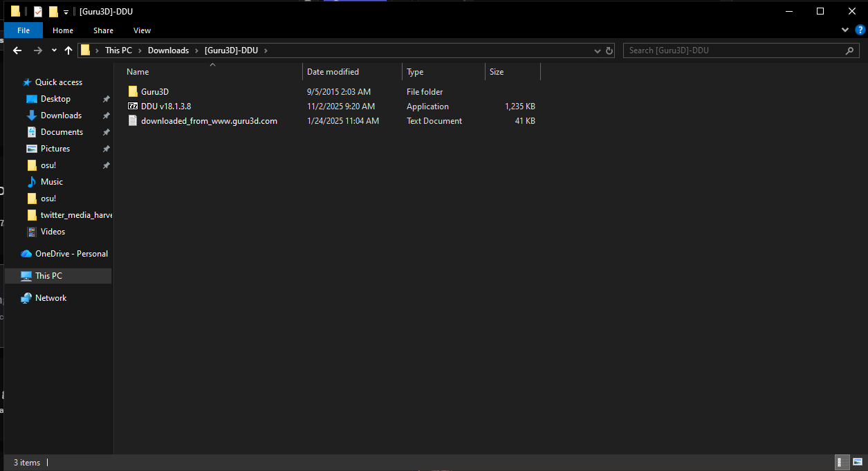The height and width of the screenshot is (471, 868).
Task: Select the DDU v18.1.3.8 application icon
Action: pyautogui.click(x=133, y=106)
